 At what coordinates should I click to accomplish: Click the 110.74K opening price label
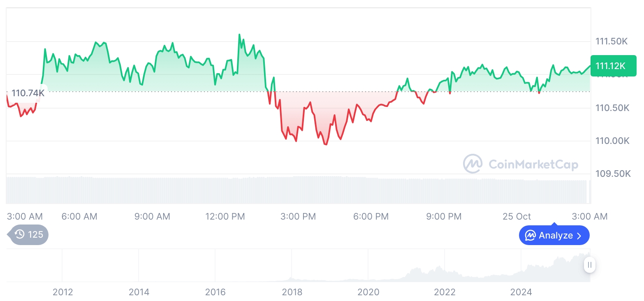(28, 93)
